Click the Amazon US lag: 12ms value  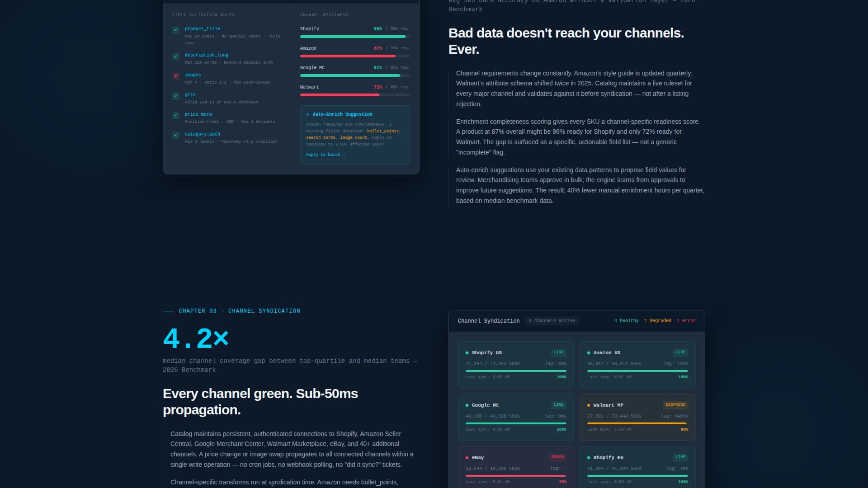(x=676, y=364)
